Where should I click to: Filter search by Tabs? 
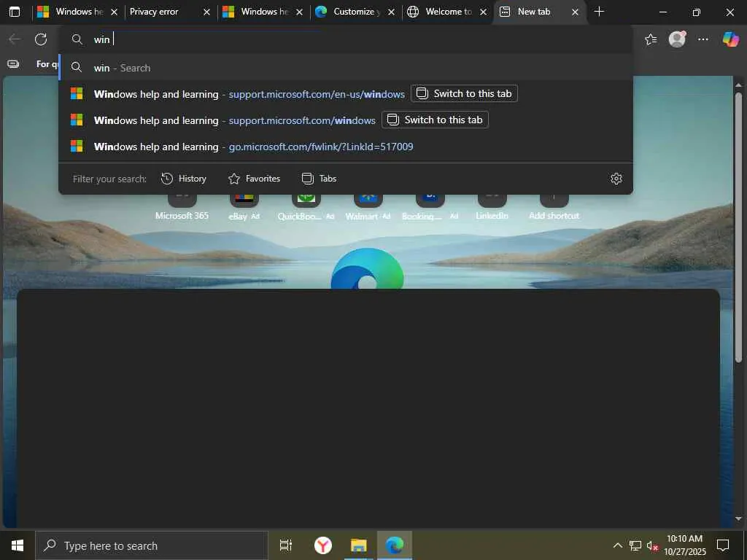click(319, 179)
